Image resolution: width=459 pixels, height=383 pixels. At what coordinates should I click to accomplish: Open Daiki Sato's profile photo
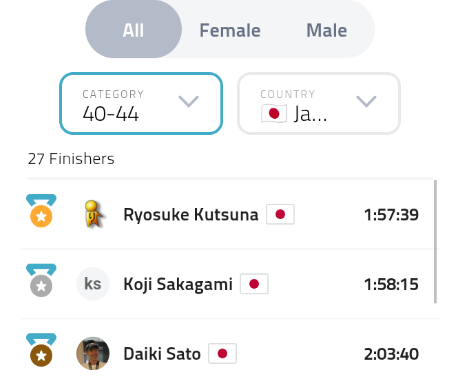(x=93, y=353)
